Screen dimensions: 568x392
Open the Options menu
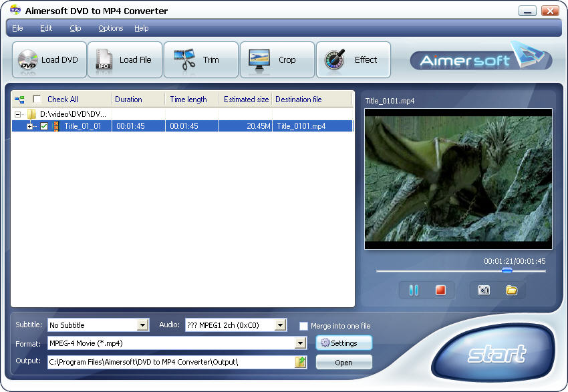pyautogui.click(x=111, y=28)
